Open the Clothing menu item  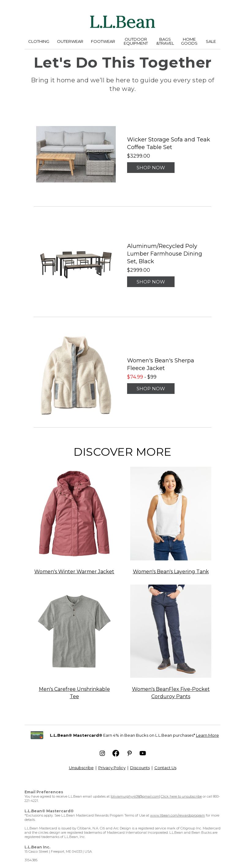coord(39,41)
